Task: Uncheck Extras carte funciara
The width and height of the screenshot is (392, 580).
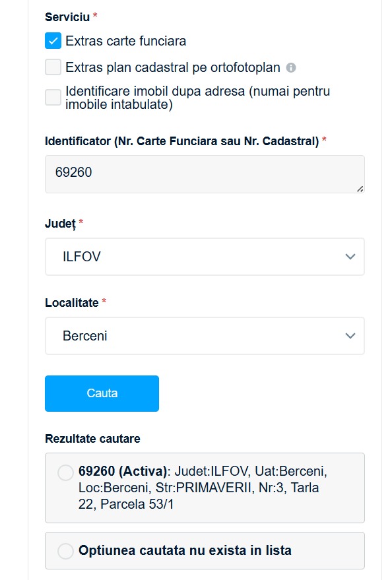Action: [51, 40]
